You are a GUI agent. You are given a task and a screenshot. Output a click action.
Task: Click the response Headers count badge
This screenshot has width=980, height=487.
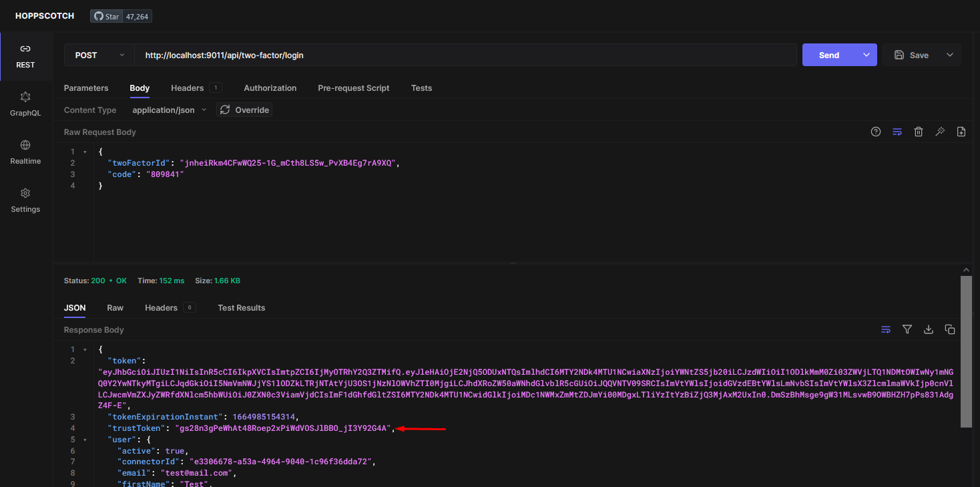click(189, 307)
